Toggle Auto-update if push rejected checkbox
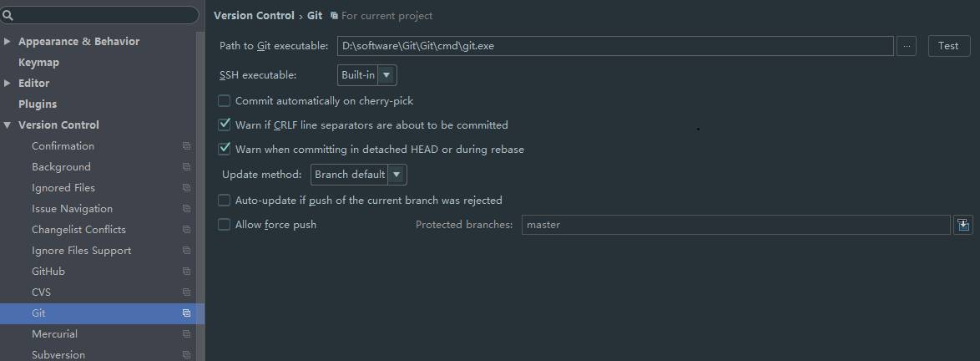 click(x=224, y=201)
